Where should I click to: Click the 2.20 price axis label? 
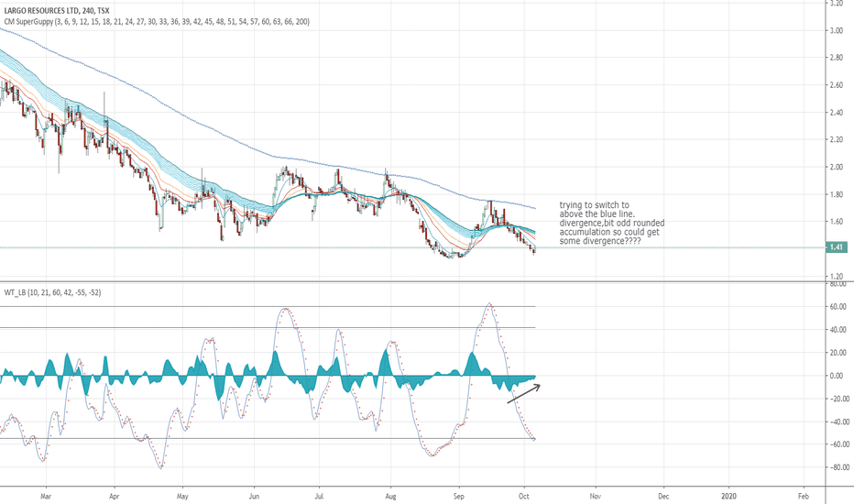837,140
